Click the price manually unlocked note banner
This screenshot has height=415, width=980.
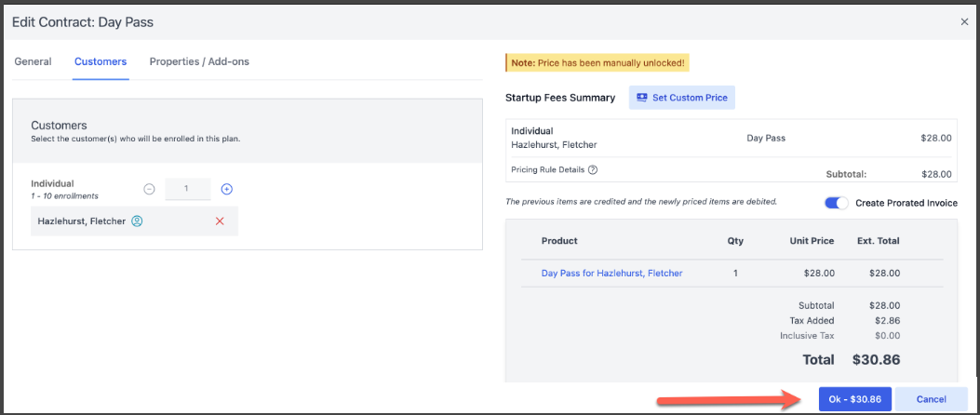click(597, 63)
